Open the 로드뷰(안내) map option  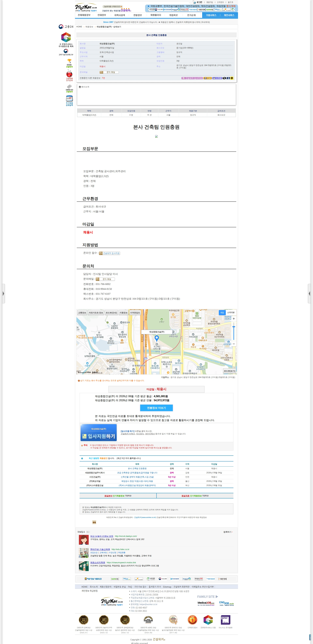coord(111,313)
